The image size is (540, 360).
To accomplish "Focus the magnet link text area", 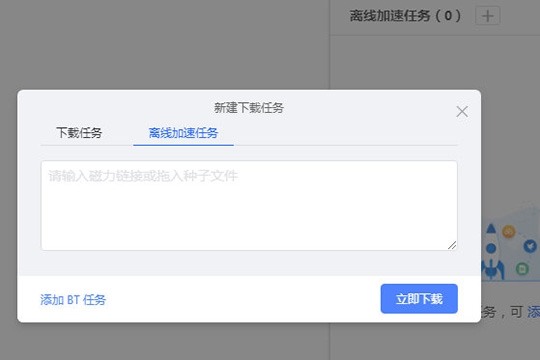I will tap(249, 205).
